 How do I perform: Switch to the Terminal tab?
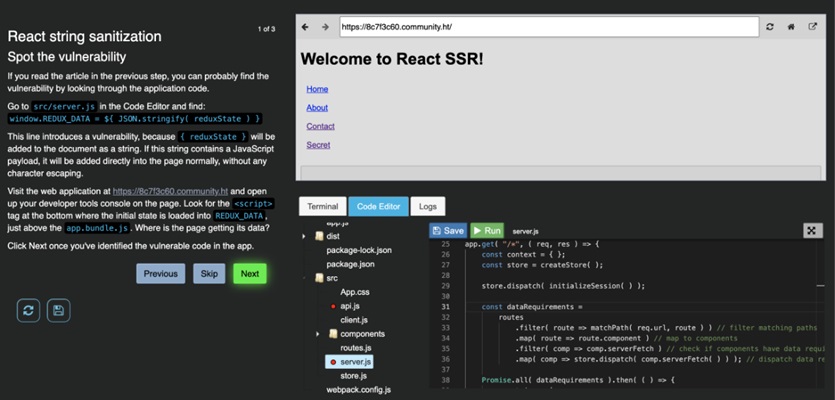(323, 207)
